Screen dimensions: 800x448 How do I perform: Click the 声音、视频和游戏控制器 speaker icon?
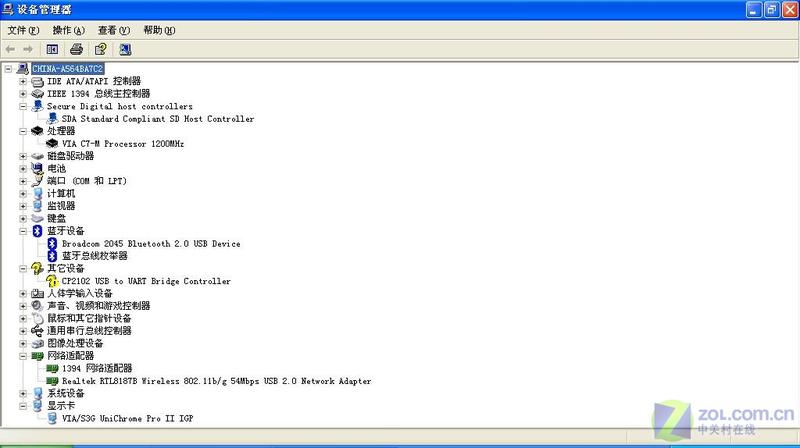[x=37, y=306]
